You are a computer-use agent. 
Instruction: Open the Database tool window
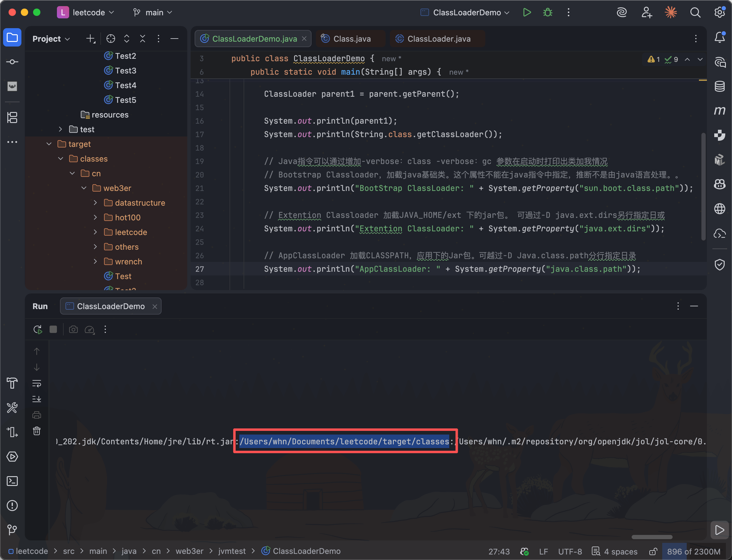(x=720, y=86)
